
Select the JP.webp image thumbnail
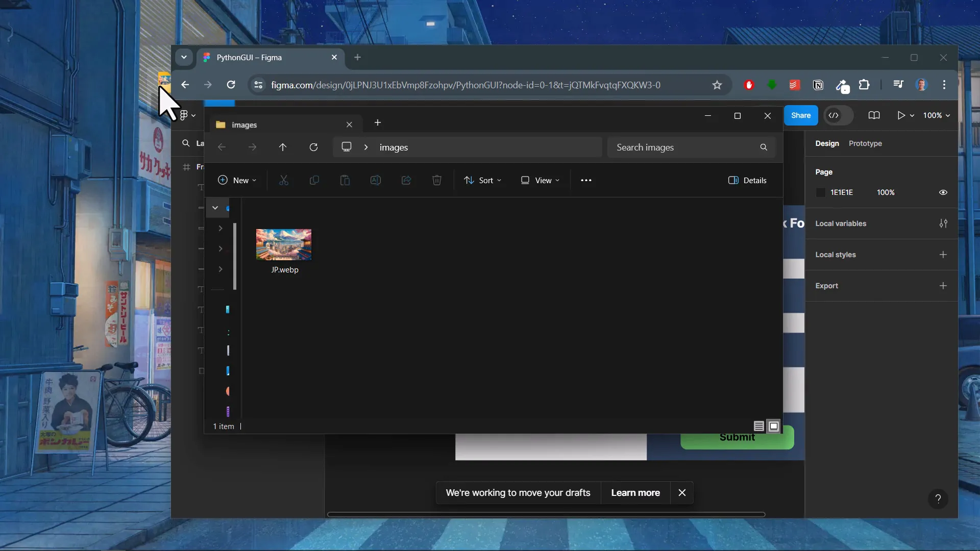pyautogui.click(x=284, y=244)
